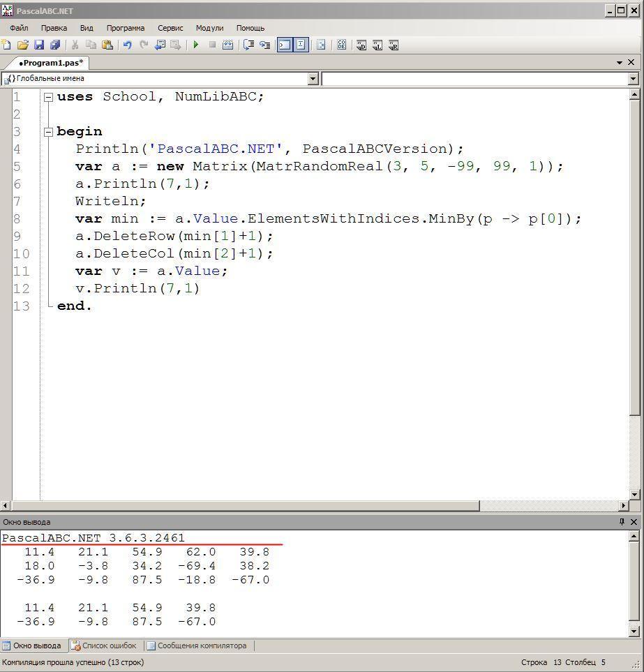Create a new file via toolbar icon
644x672 pixels.
pyautogui.click(x=6, y=45)
